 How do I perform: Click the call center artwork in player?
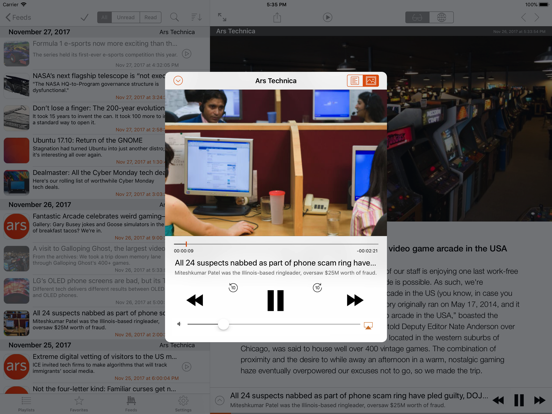point(276,163)
